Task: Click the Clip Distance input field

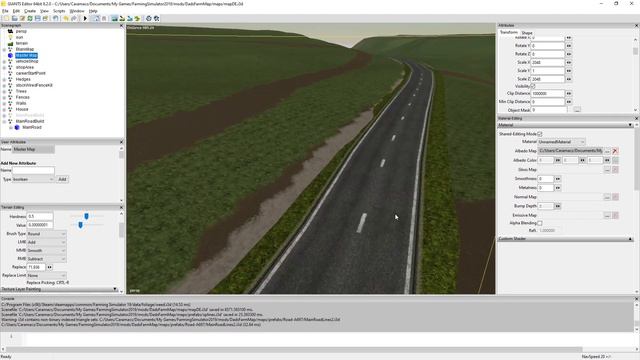Action: (x=547, y=93)
